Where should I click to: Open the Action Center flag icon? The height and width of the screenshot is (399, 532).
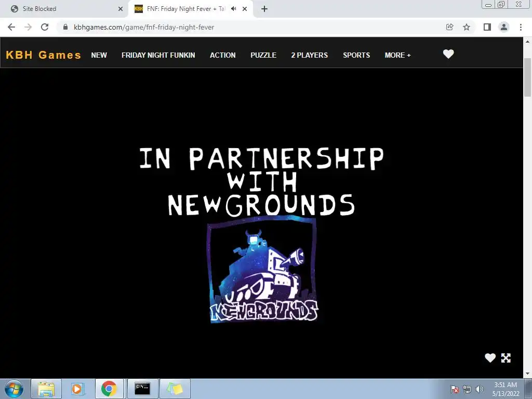pos(455,389)
